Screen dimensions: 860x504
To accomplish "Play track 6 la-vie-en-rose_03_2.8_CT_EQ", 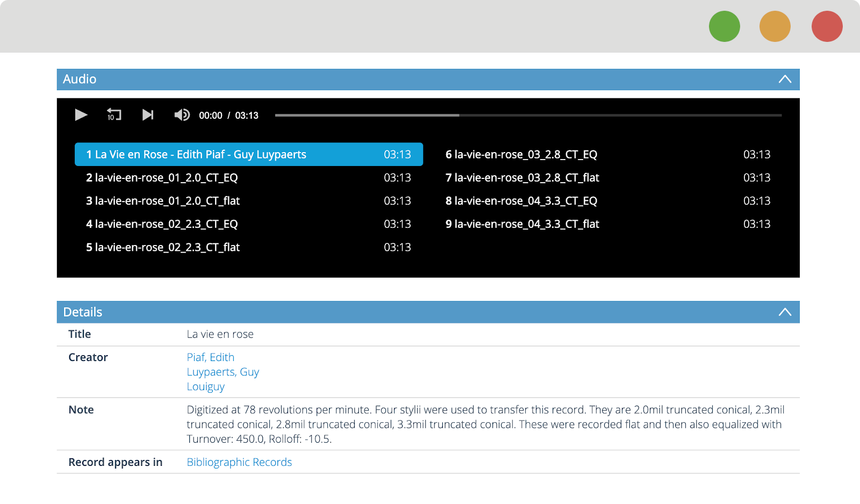I will [x=608, y=154].
